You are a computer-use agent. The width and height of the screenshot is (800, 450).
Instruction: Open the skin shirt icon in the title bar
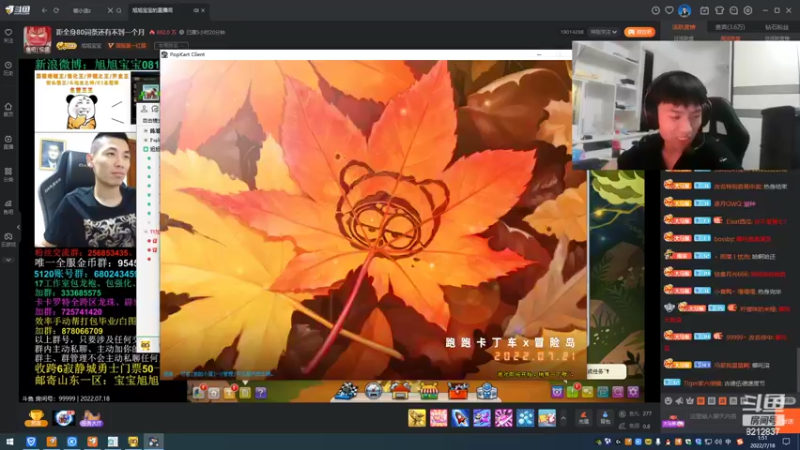[719, 10]
